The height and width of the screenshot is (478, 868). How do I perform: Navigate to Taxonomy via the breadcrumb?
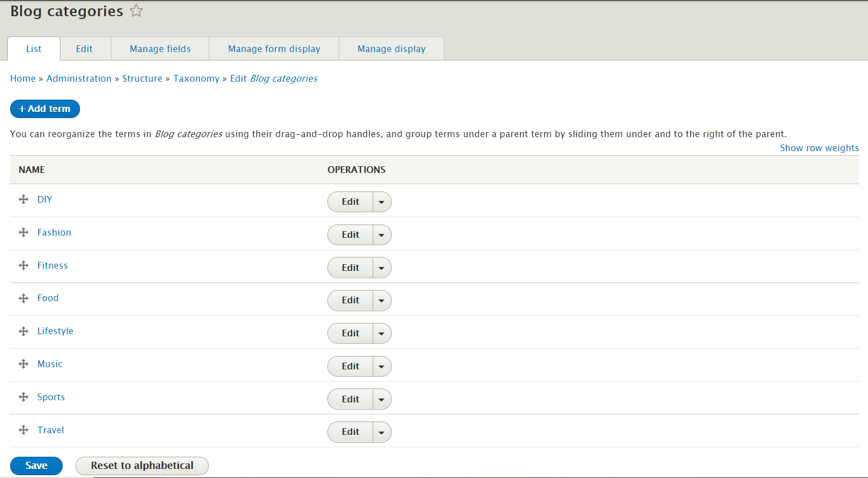coord(196,78)
